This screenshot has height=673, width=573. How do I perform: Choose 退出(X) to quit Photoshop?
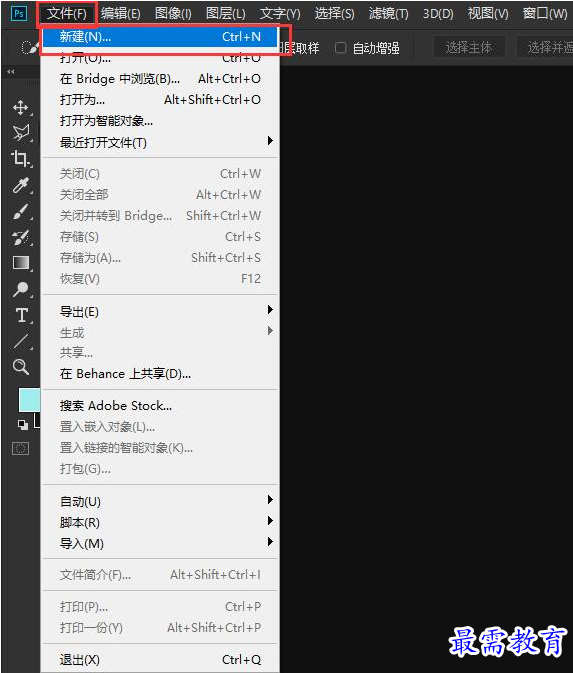160,659
